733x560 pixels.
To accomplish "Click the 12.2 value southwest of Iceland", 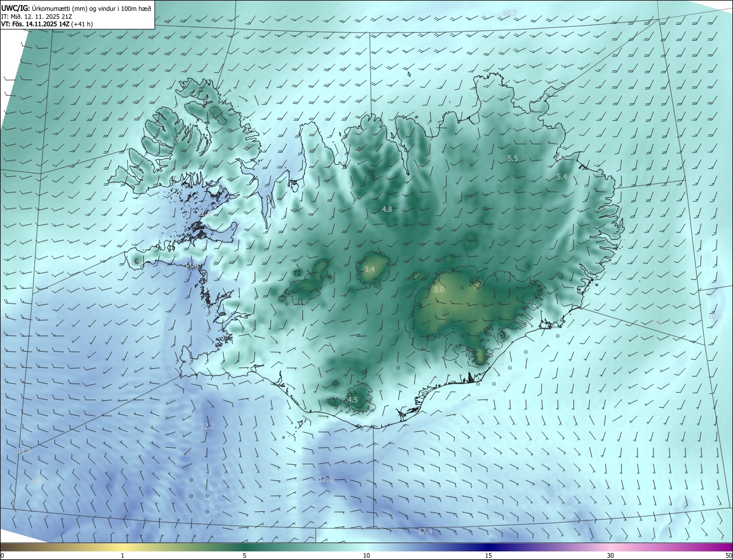I will click(x=207, y=426).
